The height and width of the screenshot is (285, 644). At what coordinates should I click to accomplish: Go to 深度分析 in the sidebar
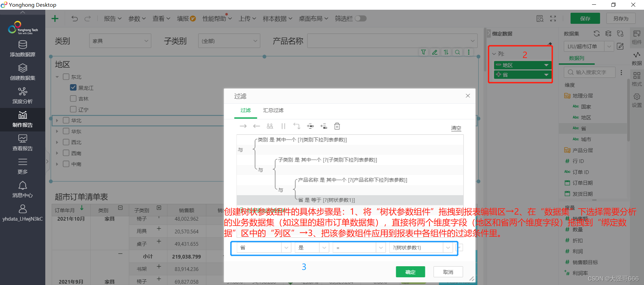[22, 96]
